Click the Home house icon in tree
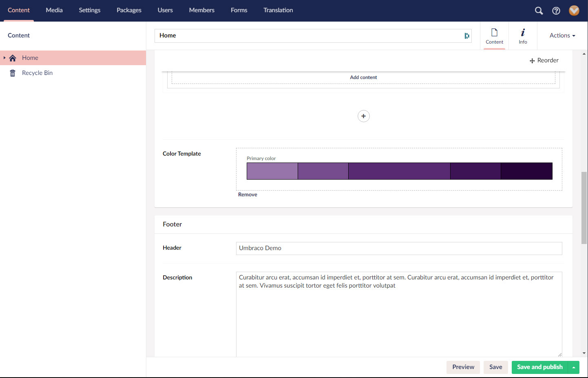588x378 pixels. point(13,58)
